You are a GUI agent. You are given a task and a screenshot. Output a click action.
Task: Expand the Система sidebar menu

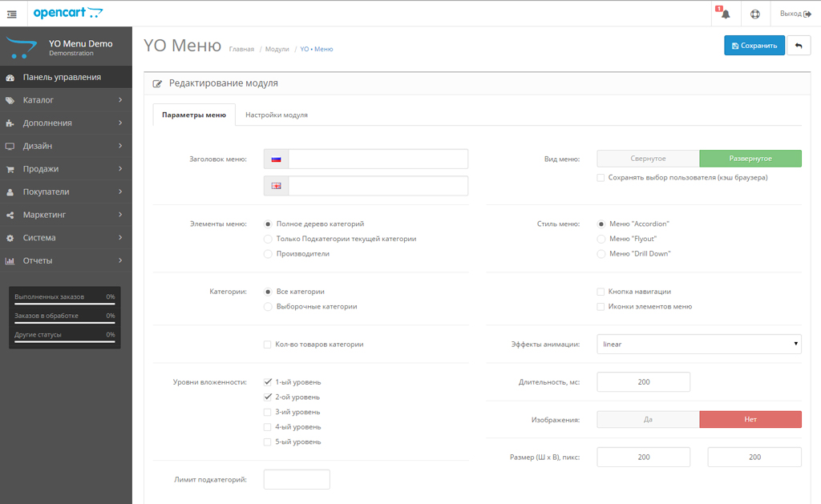(64, 238)
